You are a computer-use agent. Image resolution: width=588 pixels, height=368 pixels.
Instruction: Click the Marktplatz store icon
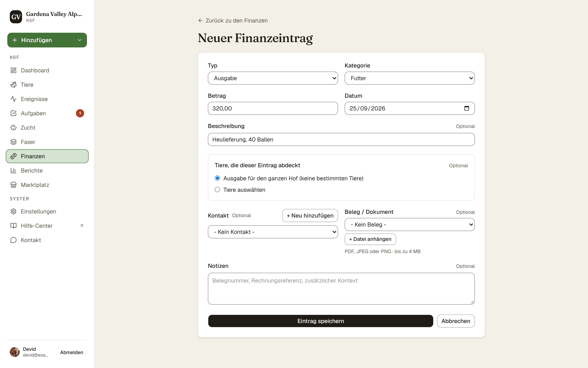click(13, 185)
